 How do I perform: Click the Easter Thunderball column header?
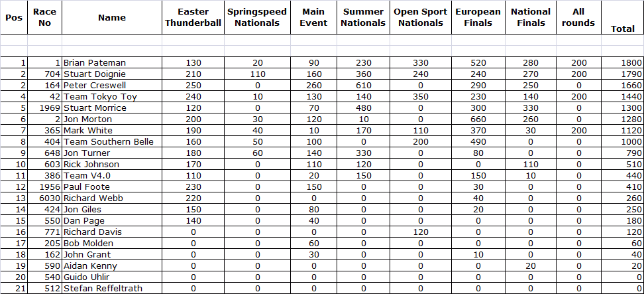[x=193, y=18]
